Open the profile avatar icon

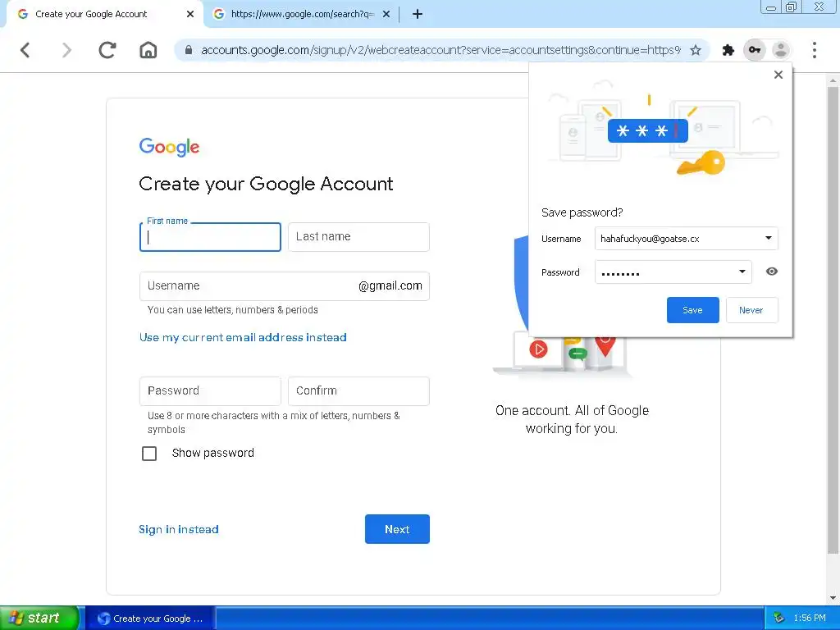781,50
